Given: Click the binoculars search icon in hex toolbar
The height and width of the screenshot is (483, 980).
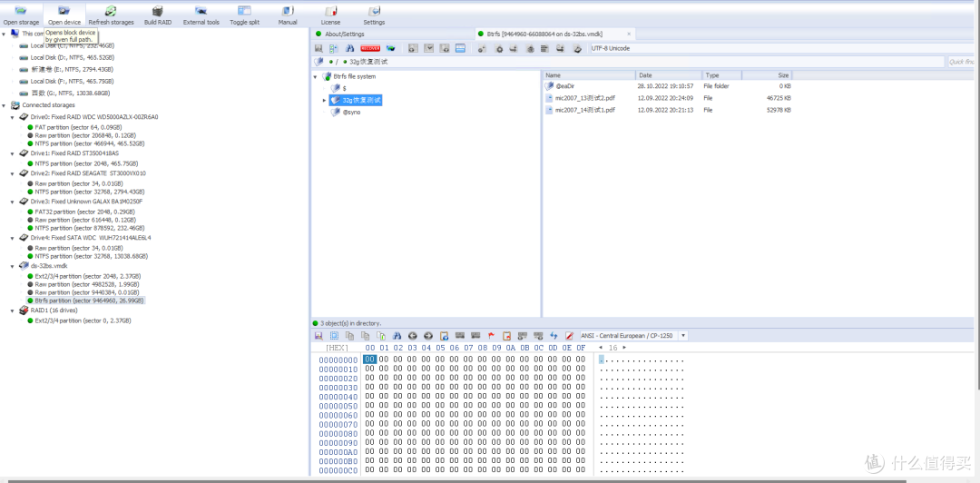Looking at the screenshot, I should click(x=397, y=336).
